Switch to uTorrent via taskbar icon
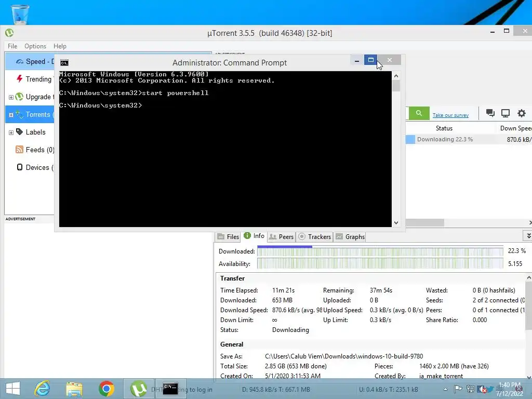The height and width of the screenshot is (399, 532). [138, 389]
